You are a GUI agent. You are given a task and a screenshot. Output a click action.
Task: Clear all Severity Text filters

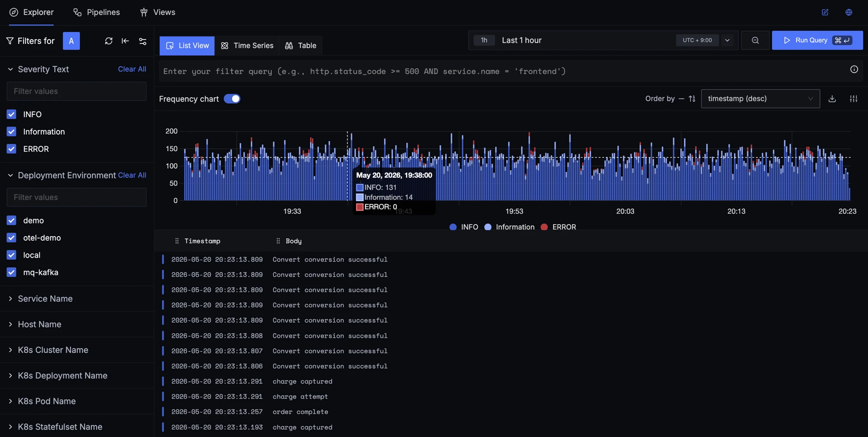tap(132, 69)
